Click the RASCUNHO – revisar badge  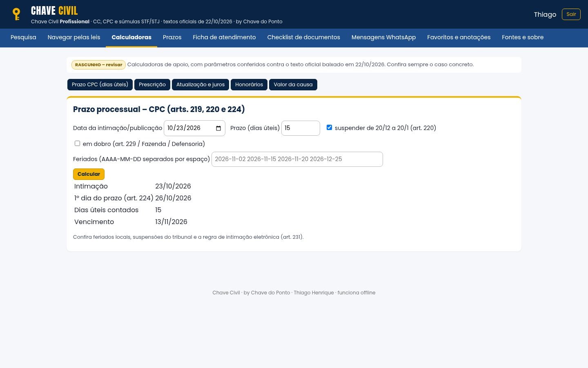(98, 65)
